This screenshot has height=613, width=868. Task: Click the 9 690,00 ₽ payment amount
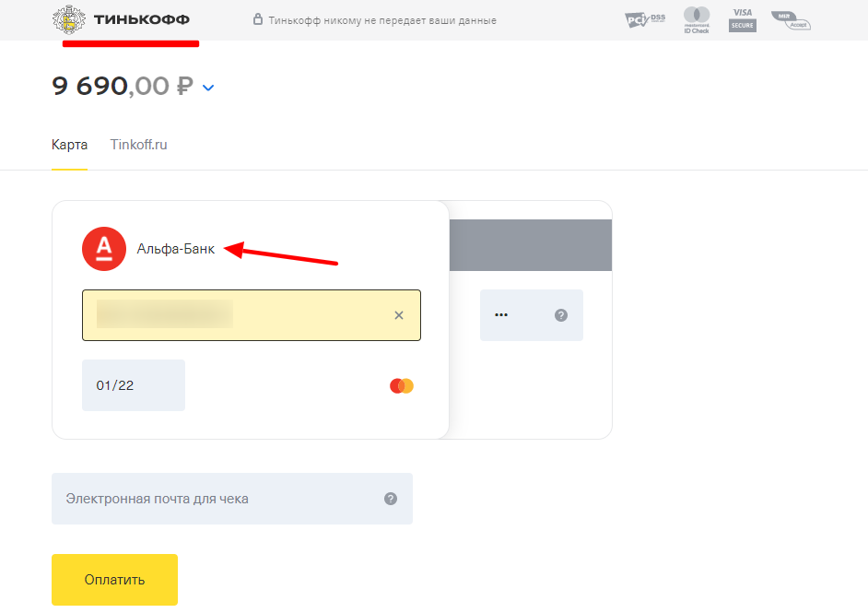(122, 87)
